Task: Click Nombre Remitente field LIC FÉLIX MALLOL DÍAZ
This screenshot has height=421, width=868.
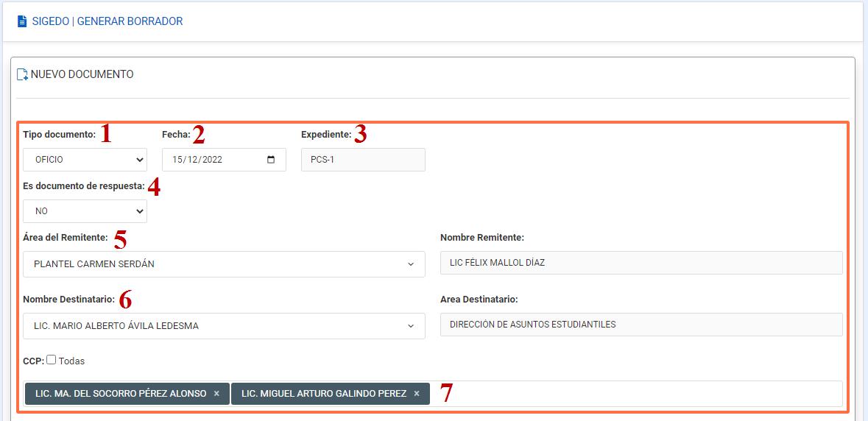Action: [641, 263]
